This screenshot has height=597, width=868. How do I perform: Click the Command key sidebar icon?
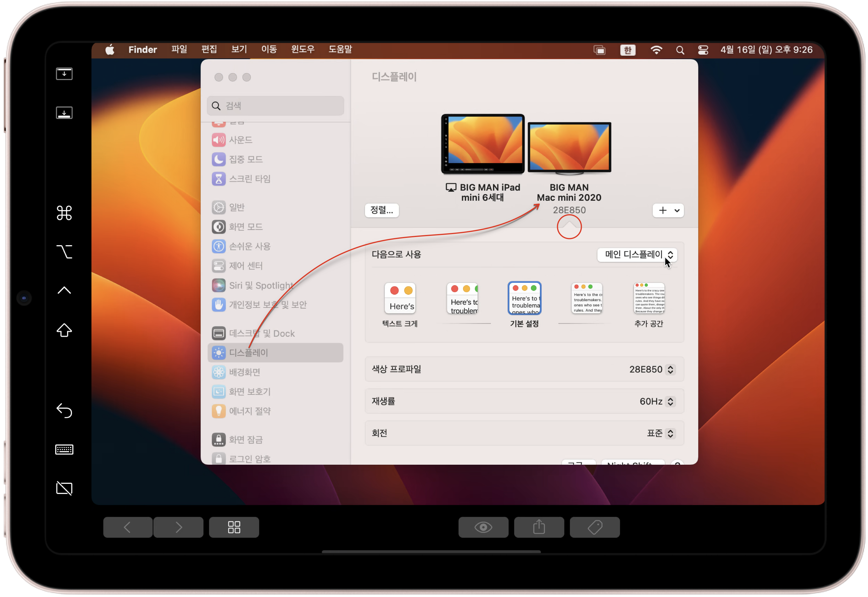click(x=64, y=213)
